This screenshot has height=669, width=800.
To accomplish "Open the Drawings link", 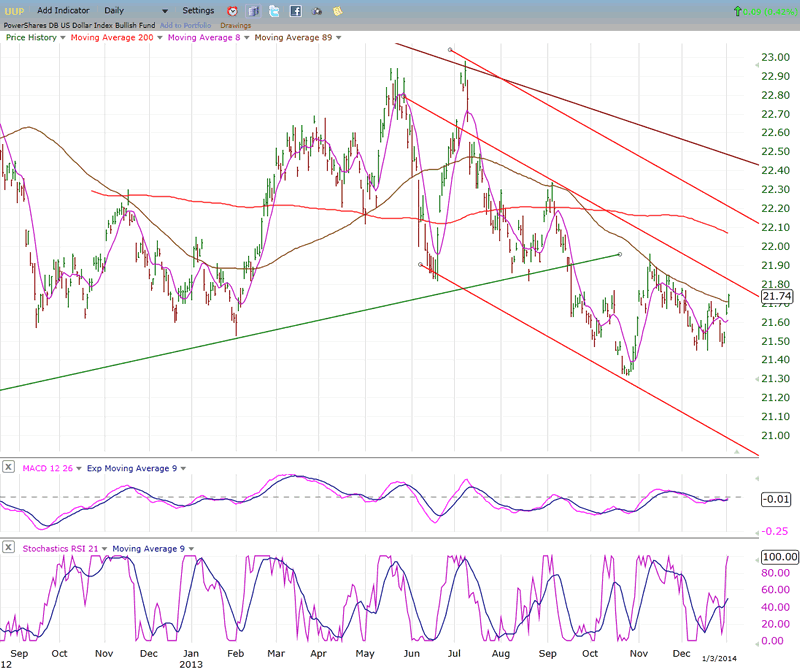I will [x=236, y=24].
